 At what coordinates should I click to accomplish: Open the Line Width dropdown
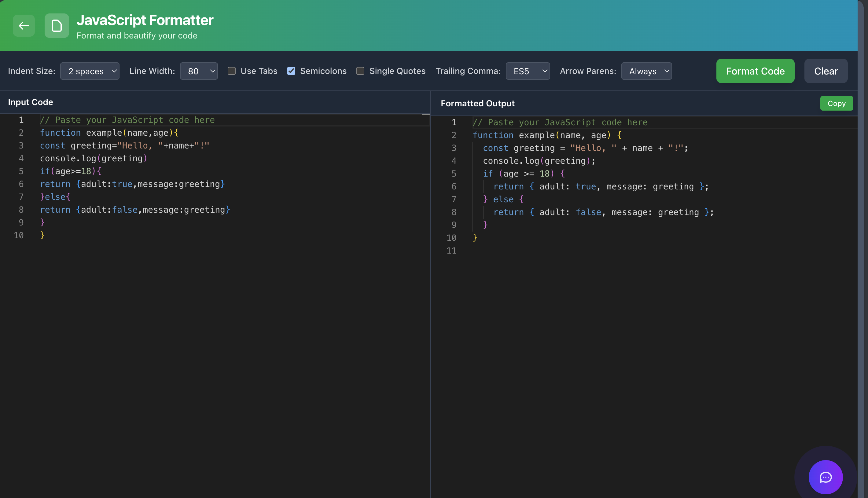(x=199, y=71)
